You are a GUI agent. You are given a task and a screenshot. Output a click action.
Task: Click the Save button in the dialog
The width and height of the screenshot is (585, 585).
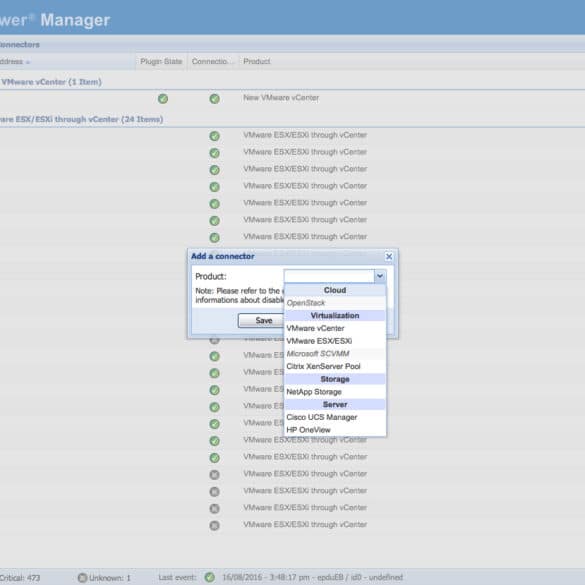pyautogui.click(x=263, y=320)
